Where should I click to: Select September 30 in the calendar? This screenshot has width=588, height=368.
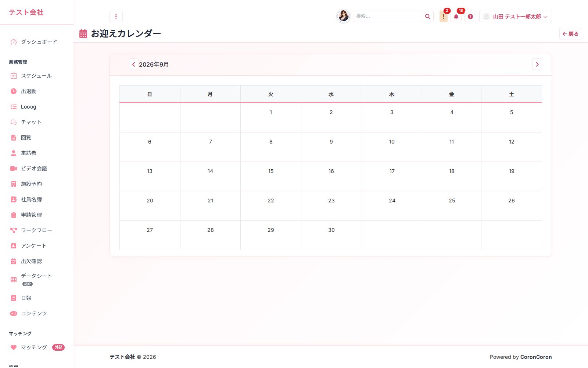(x=331, y=236)
